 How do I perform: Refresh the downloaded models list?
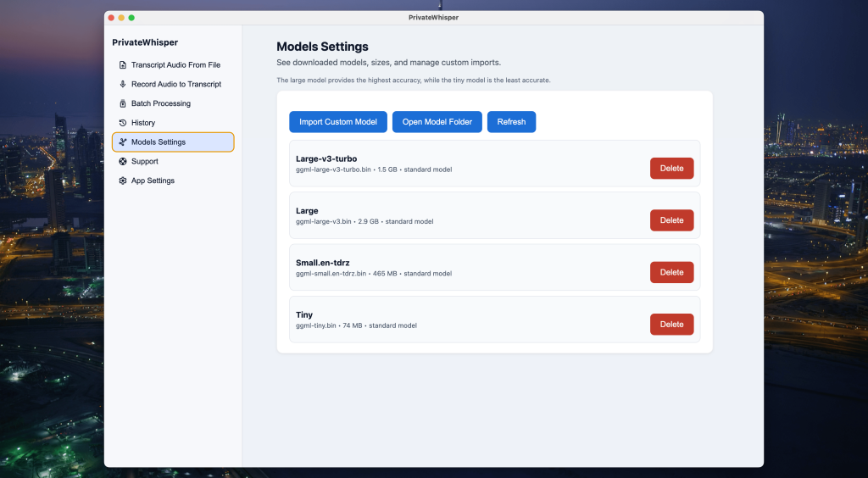click(511, 122)
